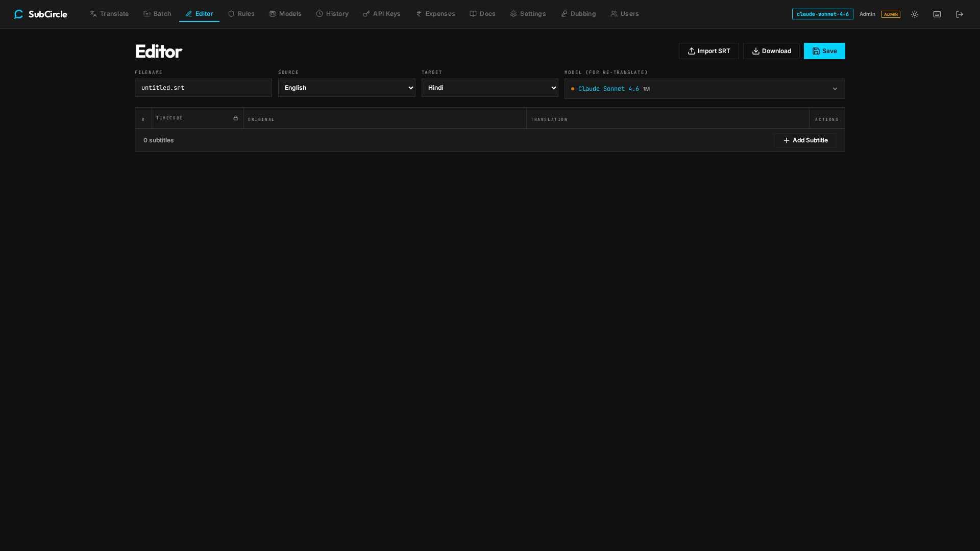Click the Admin username text
Image resolution: width=980 pixels, height=551 pixels.
(x=867, y=14)
